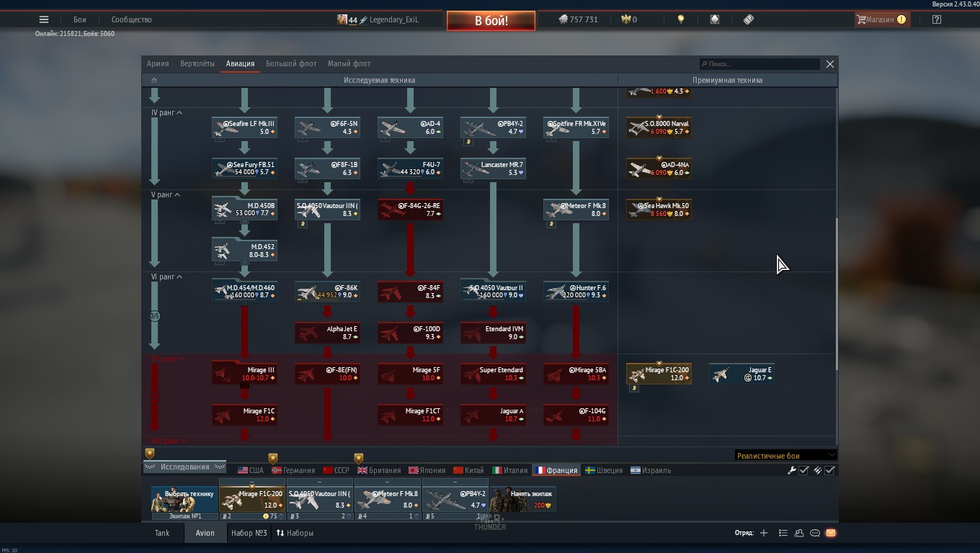Select the Seafire LF Mk.III aircraft
The width and height of the screenshot is (980, 553).
coord(245,127)
